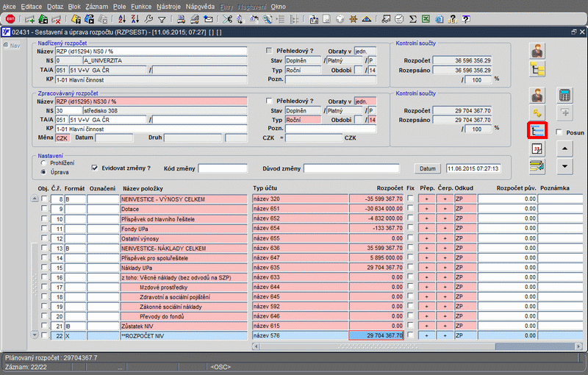588x375 pixels.
Task: Enable the Posun checkbox
Action: (x=560, y=132)
